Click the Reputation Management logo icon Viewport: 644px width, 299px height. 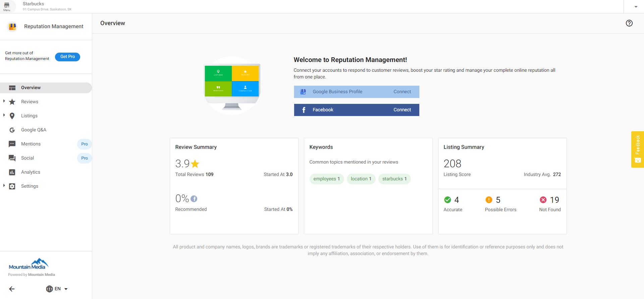click(x=12, y=26)
